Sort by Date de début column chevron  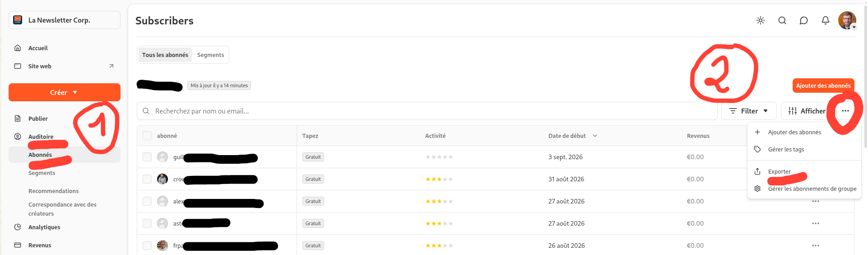tap(595, 136)
